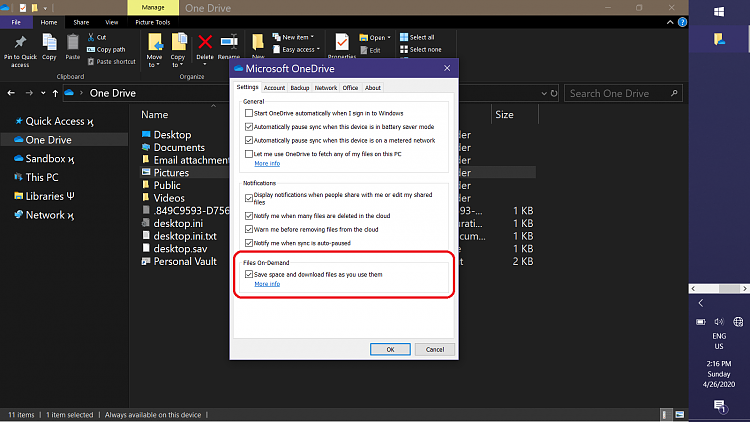Toggle Notify me when sync is auto-paused
The image size is (750, 422).
(249, 244)
